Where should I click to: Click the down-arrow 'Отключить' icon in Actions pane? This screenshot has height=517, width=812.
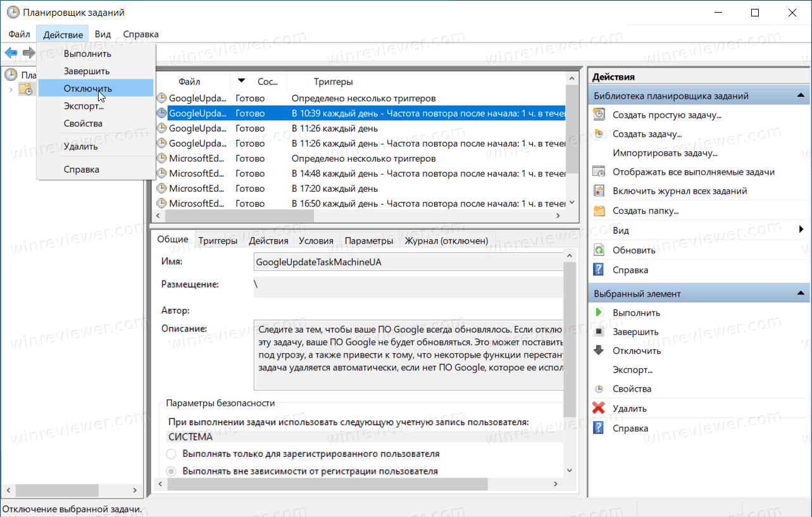tap(599, 351)
